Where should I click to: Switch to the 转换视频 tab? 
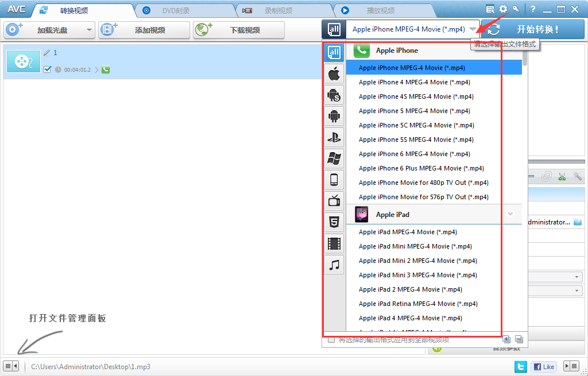(74, 10)
